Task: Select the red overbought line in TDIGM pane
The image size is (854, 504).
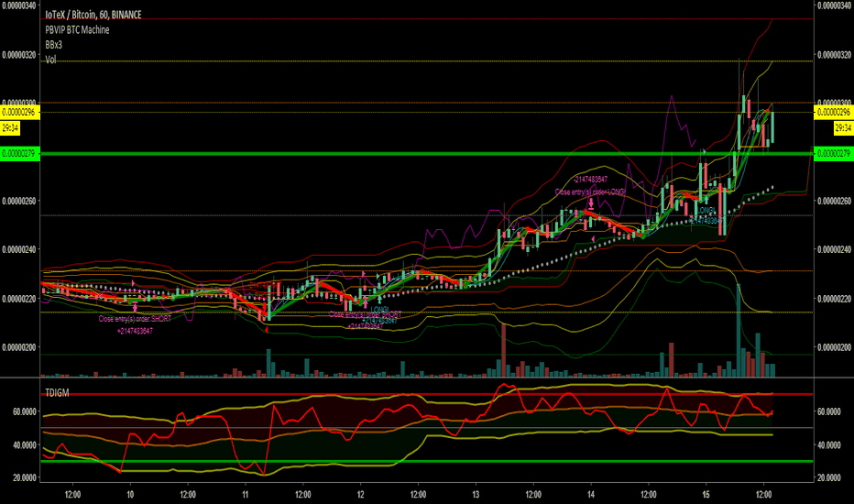Action: point(426,394)
